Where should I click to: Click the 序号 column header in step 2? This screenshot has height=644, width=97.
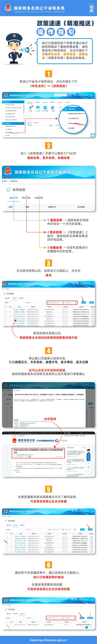pos(11,207)
